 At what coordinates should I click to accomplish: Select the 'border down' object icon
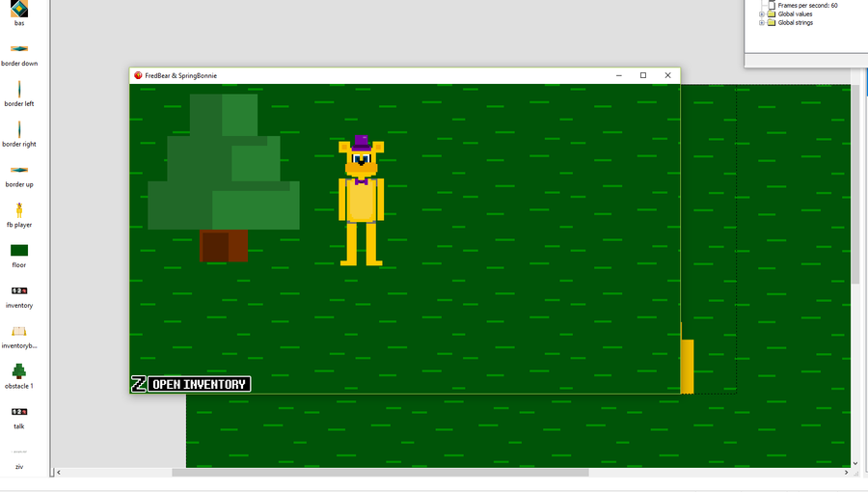click(x=19, y=48)
